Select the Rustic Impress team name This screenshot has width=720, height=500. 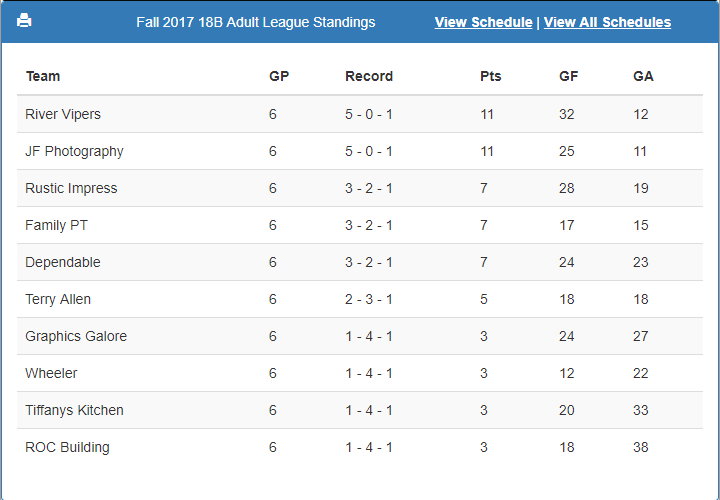click(71, 188)
